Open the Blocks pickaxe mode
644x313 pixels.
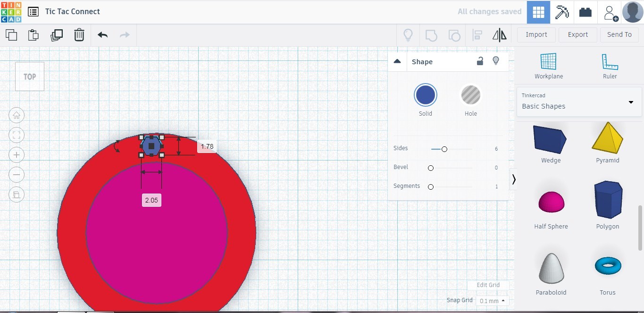pos(562,12)
